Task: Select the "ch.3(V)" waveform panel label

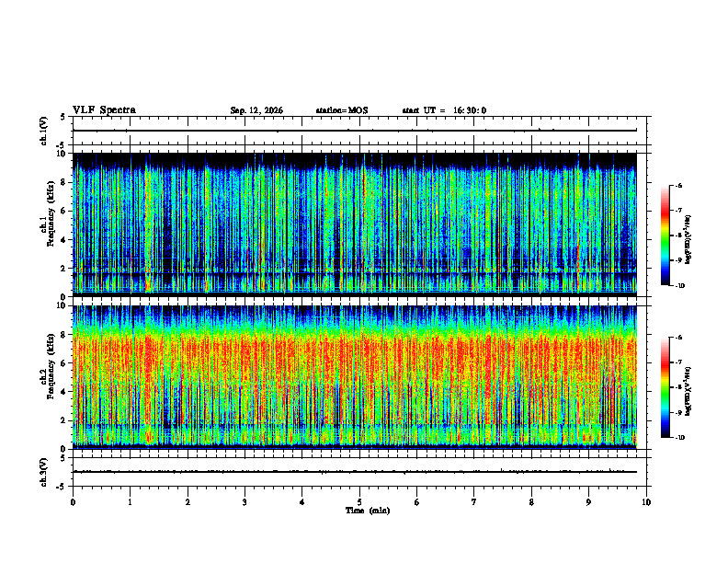Action: 44,472
